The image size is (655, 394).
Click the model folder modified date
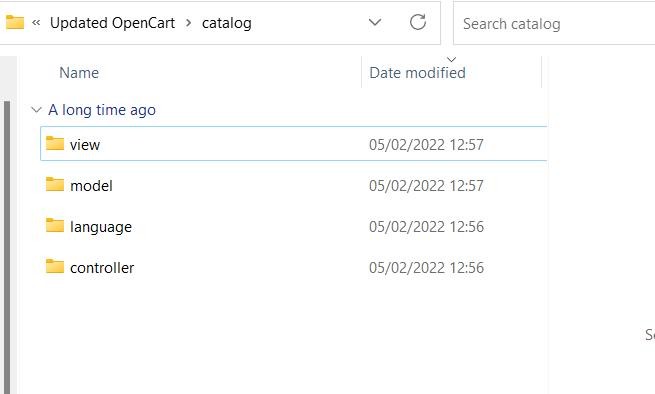426,186
